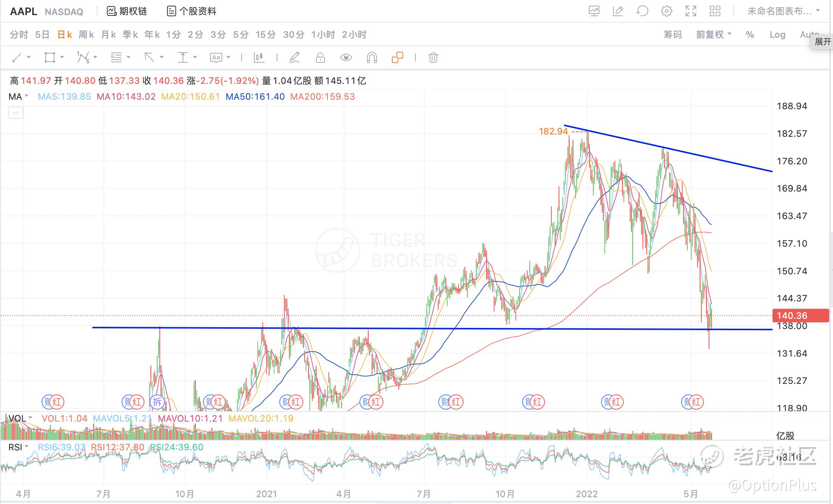Select the pencil brush drawing tool

pos(294,58)
